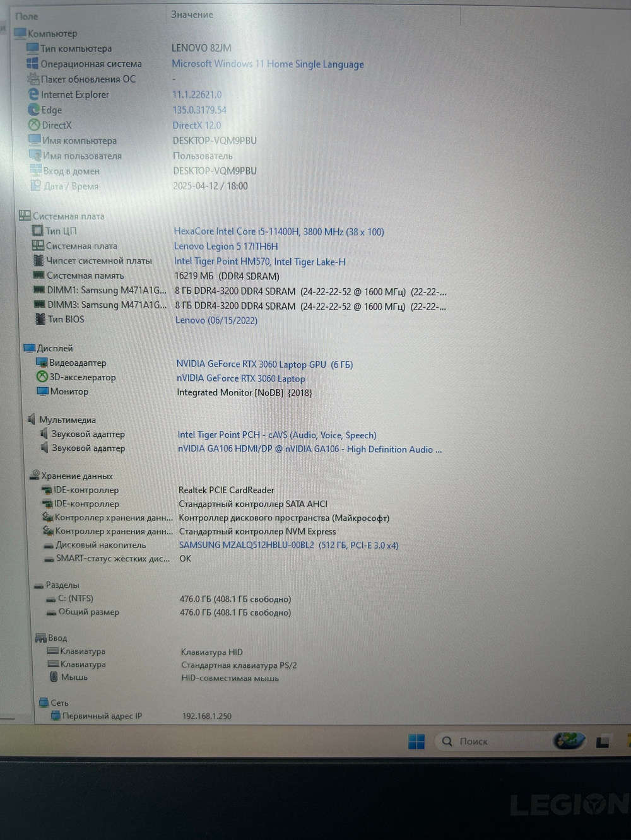
Task: Open the nVIDIA GA106 HDMI/DP audio link
Action: [x=310, y=449]
